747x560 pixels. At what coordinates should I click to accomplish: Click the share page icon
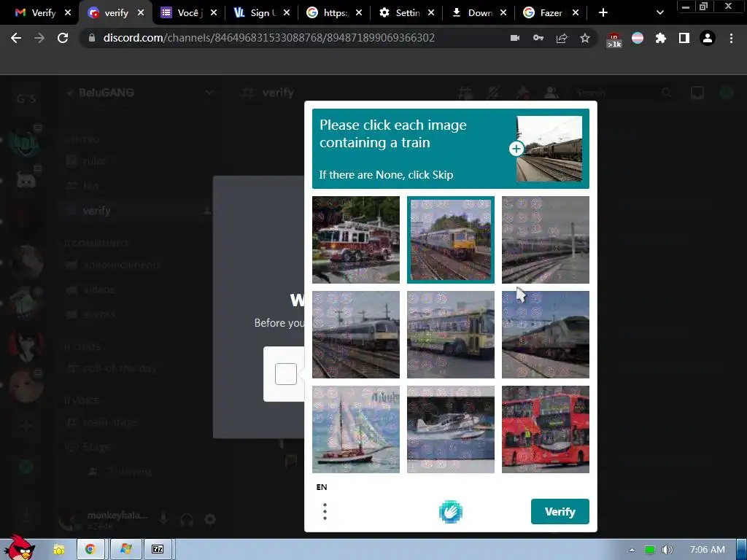(x=562, y=38)
